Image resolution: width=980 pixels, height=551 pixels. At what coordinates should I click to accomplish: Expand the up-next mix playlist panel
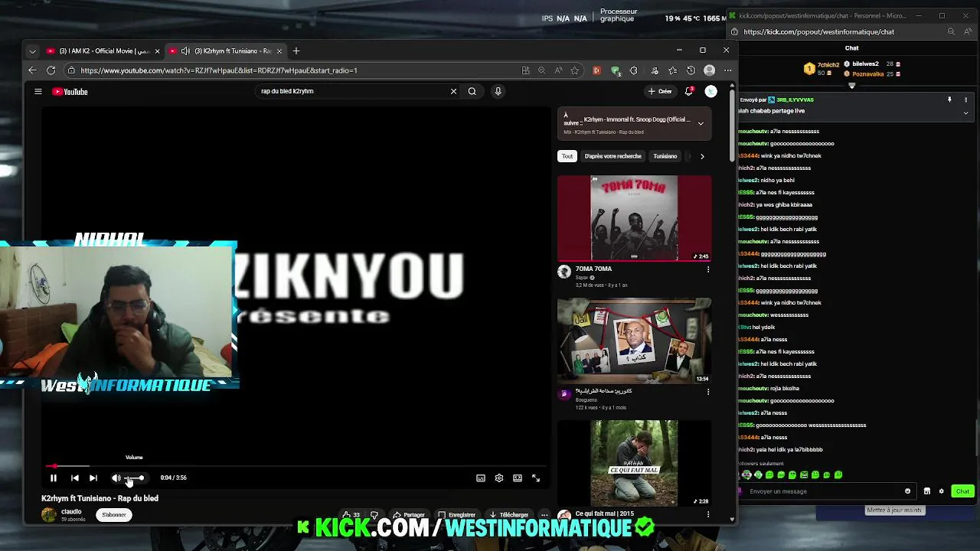pyautogui.click(x=701, y=123)
